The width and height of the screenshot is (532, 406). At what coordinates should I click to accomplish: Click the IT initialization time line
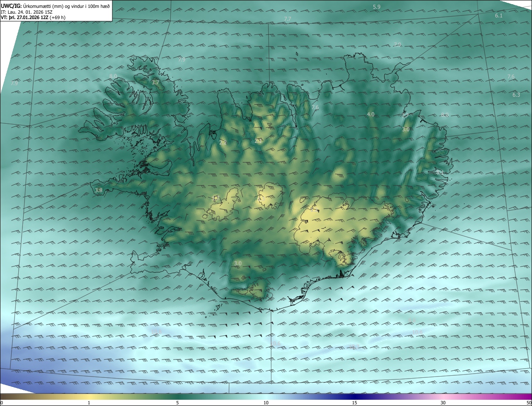[27, 12]
